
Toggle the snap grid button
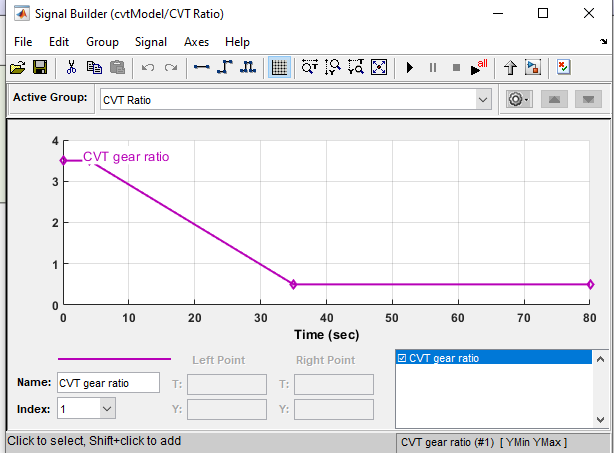(x=279, y=68)
